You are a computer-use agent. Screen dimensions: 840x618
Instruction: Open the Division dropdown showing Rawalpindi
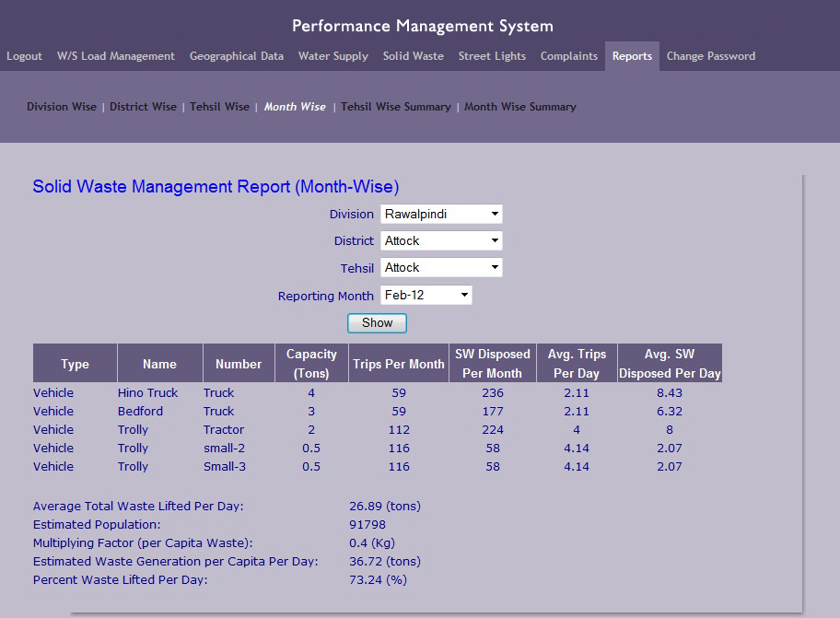441,215
